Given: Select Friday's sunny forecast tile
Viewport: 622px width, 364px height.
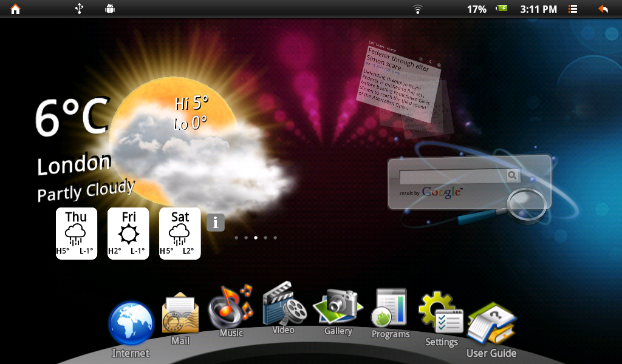Looking at the screenshot, I should click(x=128, y=234).
